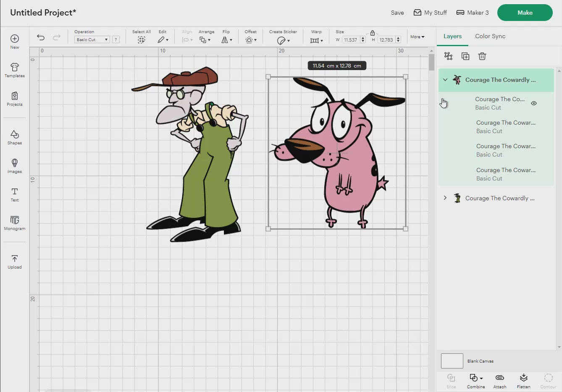Click the Select All icon
Image resolution: width=562 pixels, height=392 pixels.
[142, 40]
